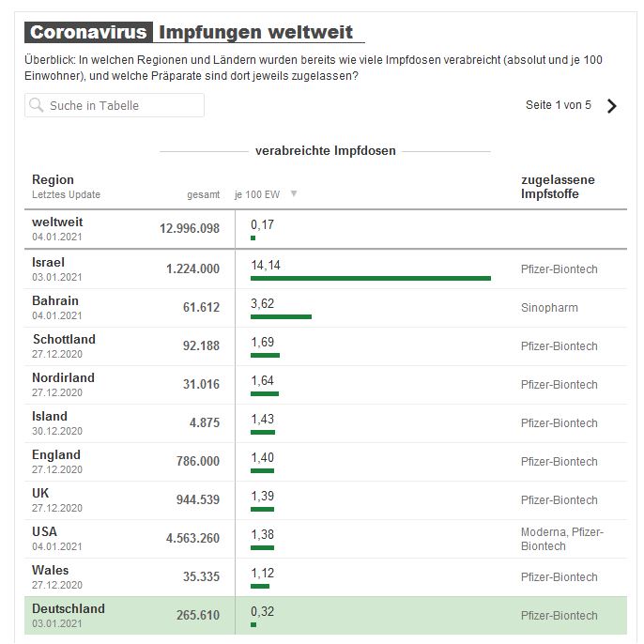Click Israel's green vaccination bar

[x=370, y=278]
